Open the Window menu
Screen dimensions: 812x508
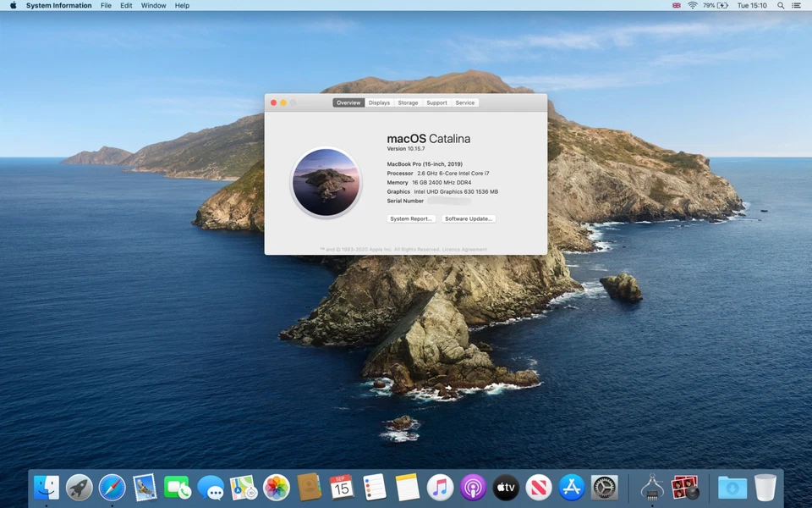[153, 5]
